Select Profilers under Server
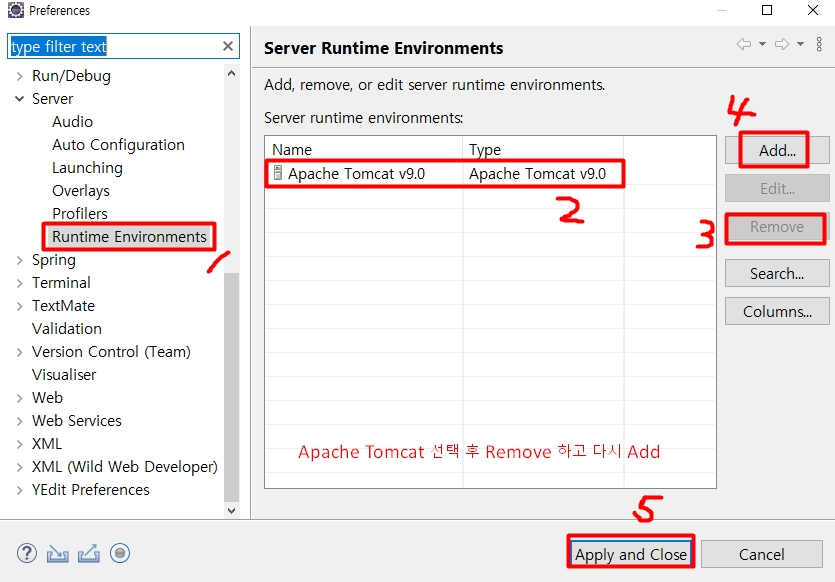This screenshot has width=835, height=582. point(80,214)
